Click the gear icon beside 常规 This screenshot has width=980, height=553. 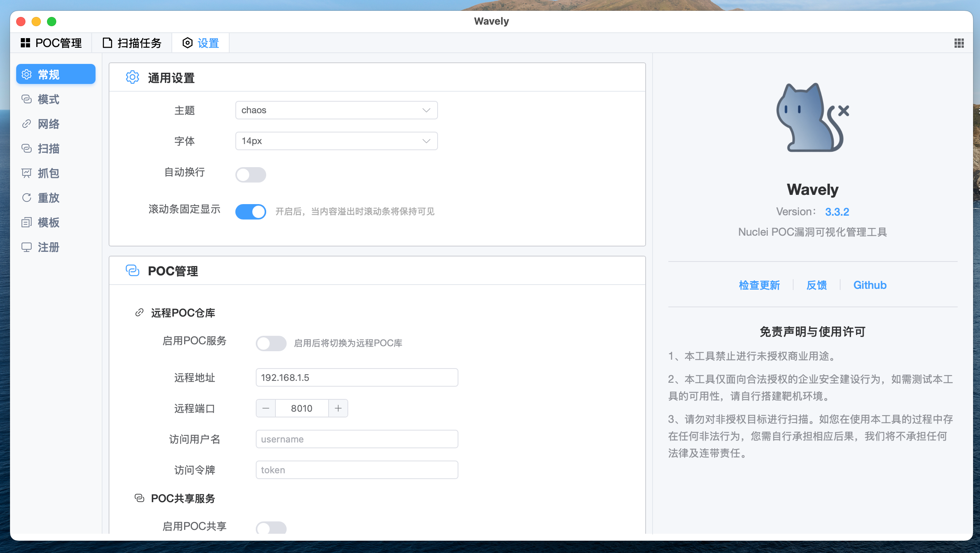[27, 74]
